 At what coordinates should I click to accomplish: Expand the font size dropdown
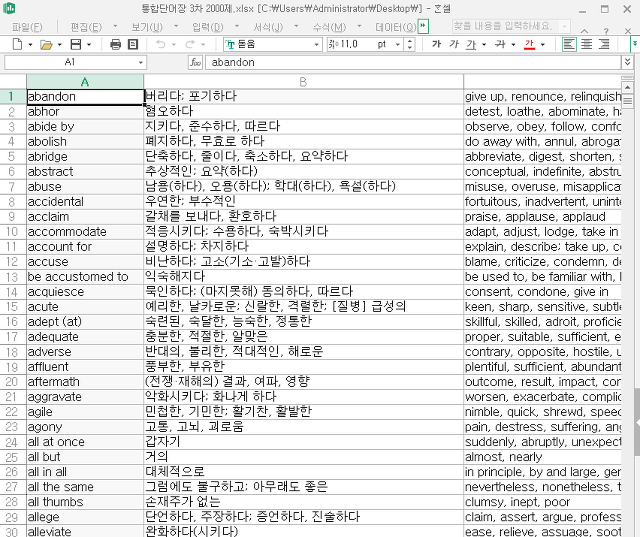[x=397, y=45]
